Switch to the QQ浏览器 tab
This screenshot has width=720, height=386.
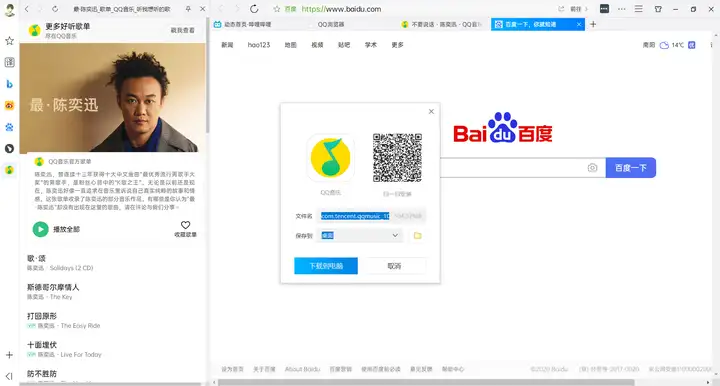click(331, 24)
